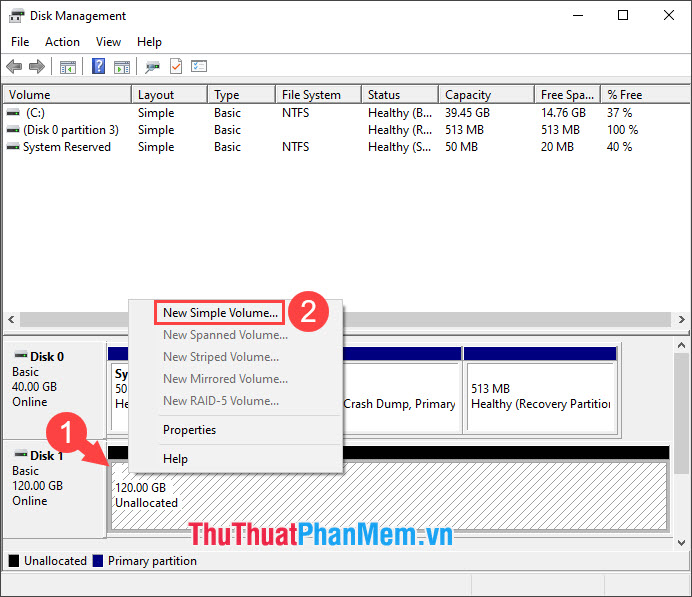Open the Action menu
Screen dimensions: 692x597
pos(62,42)
